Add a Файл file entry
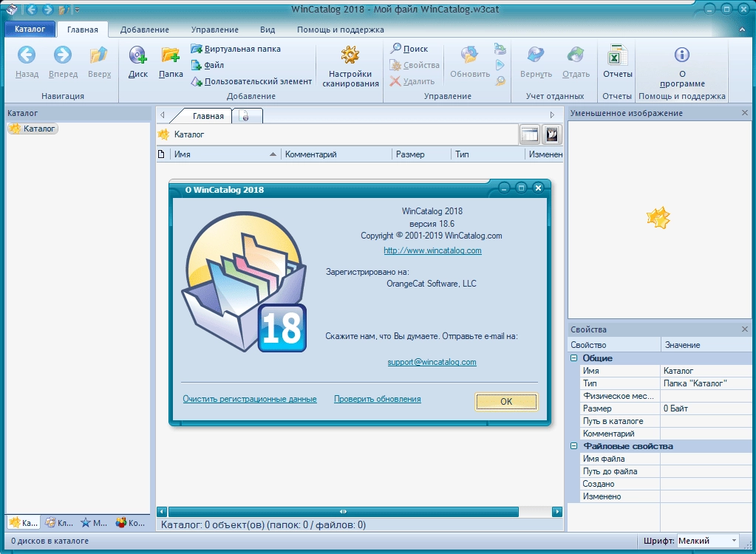 [208, 65]
